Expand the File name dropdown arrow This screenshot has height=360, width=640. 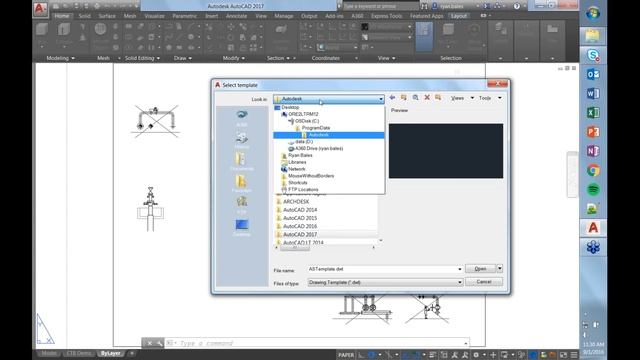point(460,269)
